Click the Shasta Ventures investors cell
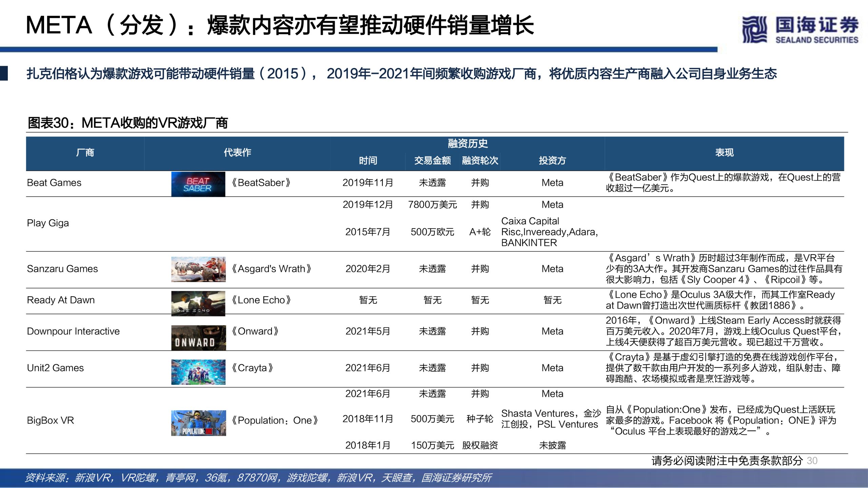The height and width of the screenshot is (488, 868). (x=551, y=419)
